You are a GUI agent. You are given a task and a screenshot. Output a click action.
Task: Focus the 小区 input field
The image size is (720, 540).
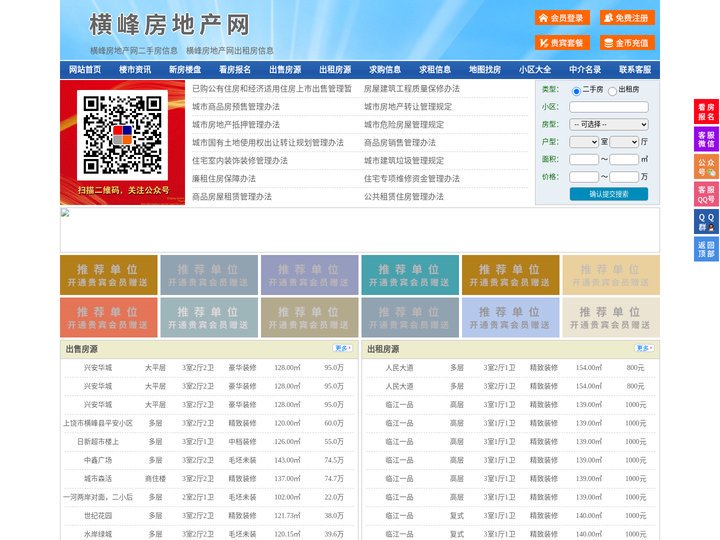(609, 107)
